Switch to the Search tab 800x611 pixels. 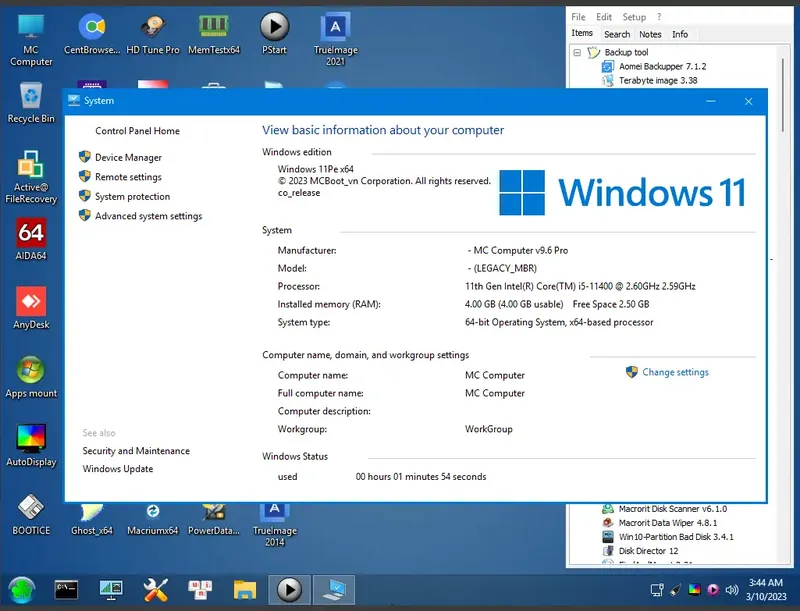coord(617,33)
